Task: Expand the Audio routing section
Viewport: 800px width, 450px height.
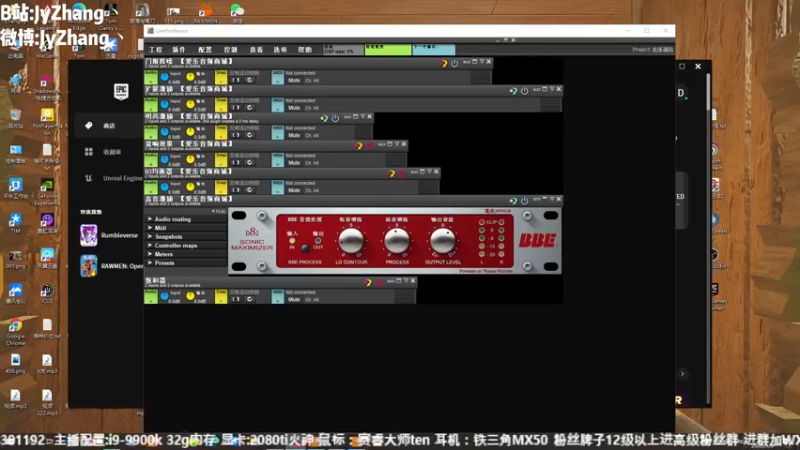Action: (186, 219)
